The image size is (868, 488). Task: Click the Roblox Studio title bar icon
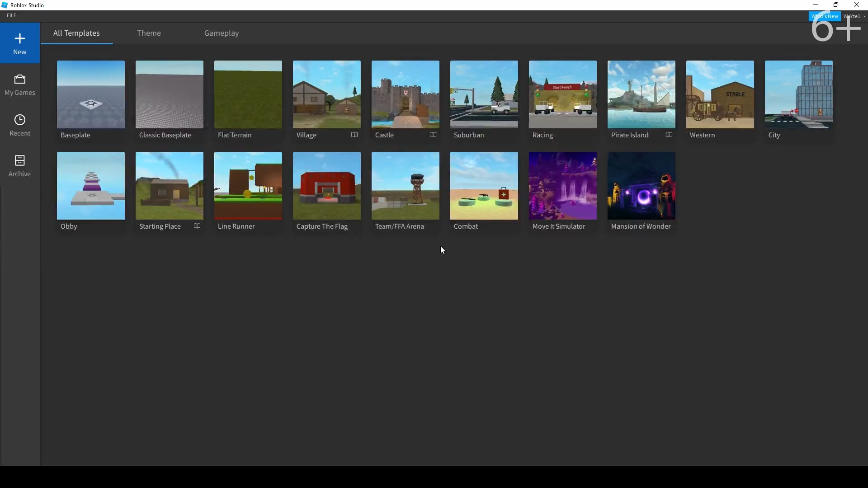(5, 5)
